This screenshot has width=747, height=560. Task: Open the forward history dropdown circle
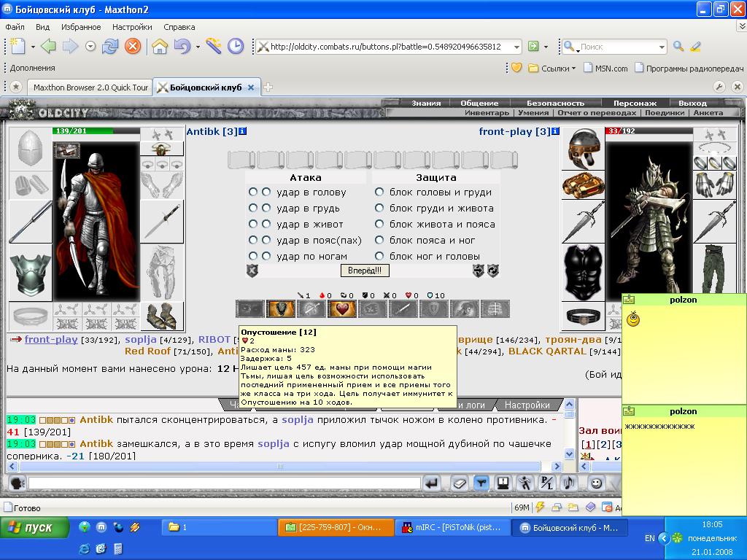tap(90, 46)
